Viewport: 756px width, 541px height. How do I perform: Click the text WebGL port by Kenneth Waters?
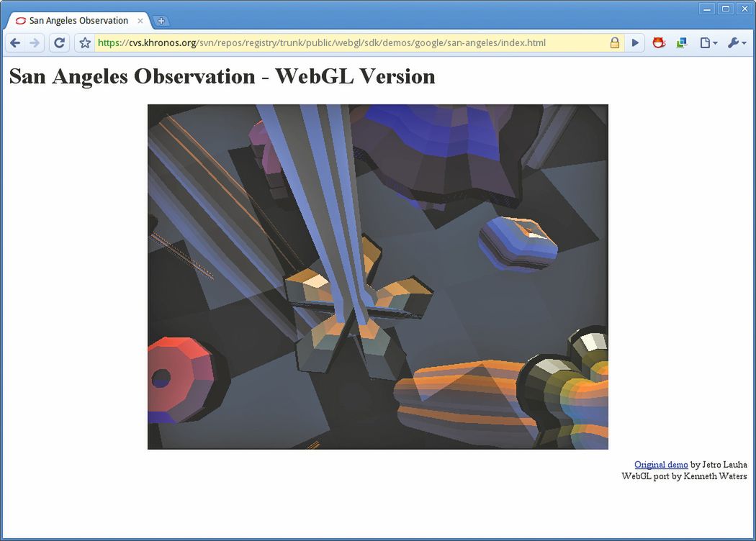click(684, 476)
